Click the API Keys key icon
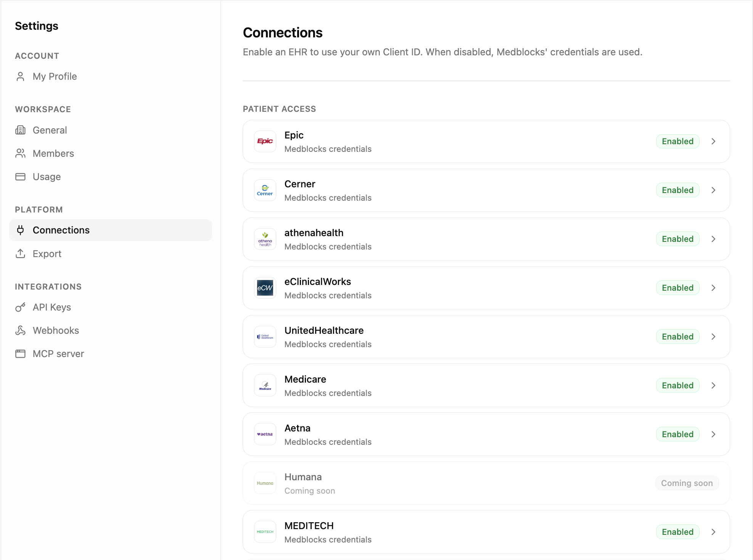This screenshot has width=753, height=560. pyautogui.click(x=20, y=307)
